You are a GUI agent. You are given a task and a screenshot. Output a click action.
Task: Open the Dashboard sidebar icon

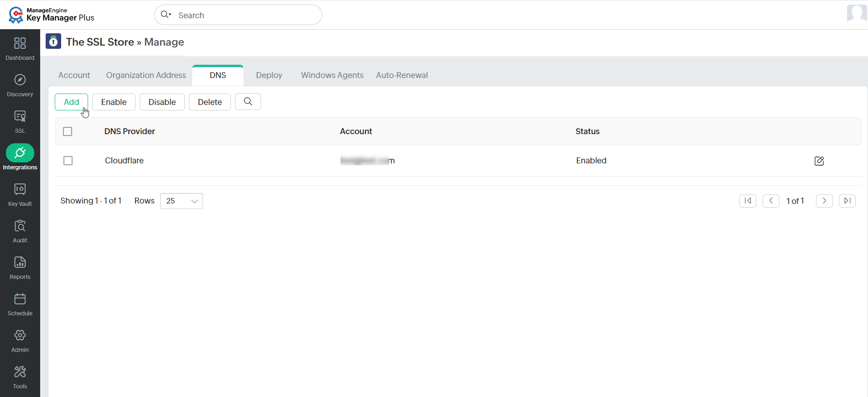pos(20,43)
